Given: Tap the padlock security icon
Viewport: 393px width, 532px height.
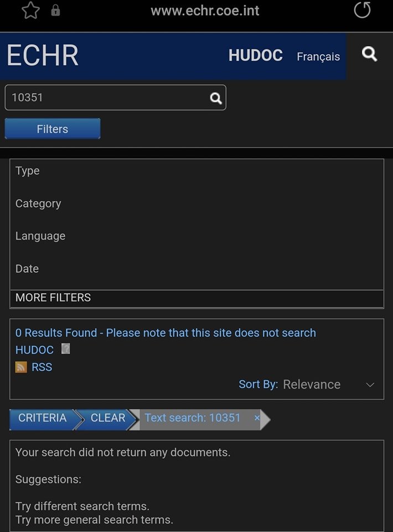Looking at the screenshot, I should point(55,11).
